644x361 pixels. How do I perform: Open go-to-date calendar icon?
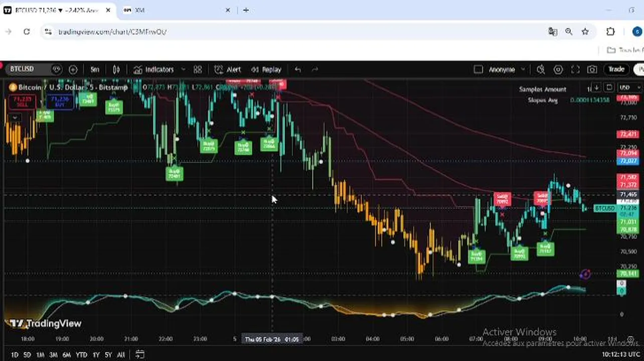click(140, 354)
